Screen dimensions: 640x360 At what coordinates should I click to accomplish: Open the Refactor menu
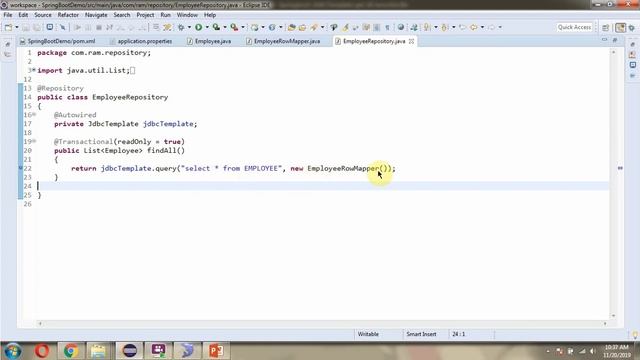click(68, 15)
